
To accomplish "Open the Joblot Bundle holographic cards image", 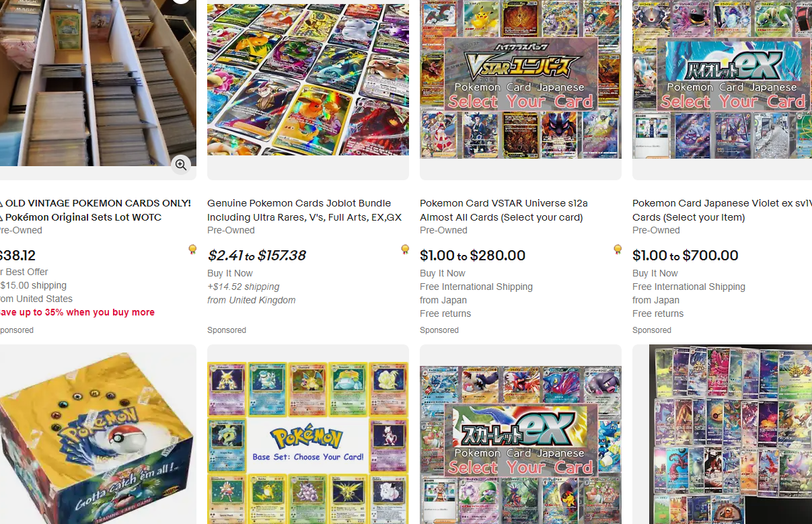I will tap(308, 79).
